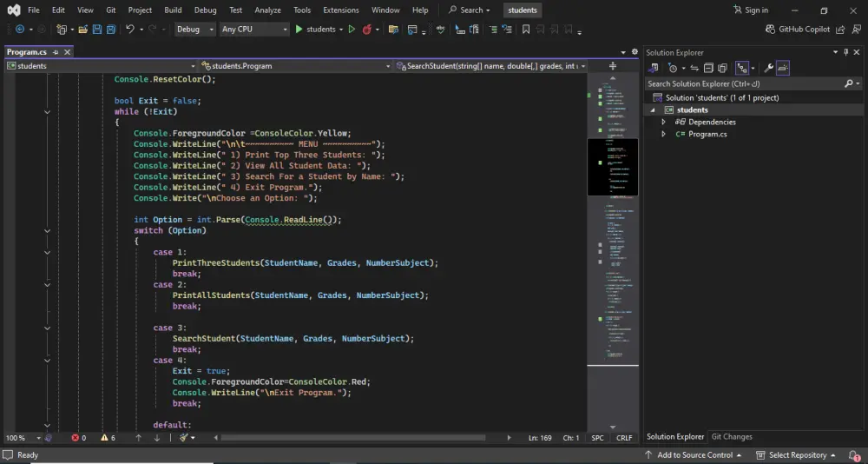868x464 pixels.
Task: Toggle the Preview Selected Items button
Action: [783, 68]
